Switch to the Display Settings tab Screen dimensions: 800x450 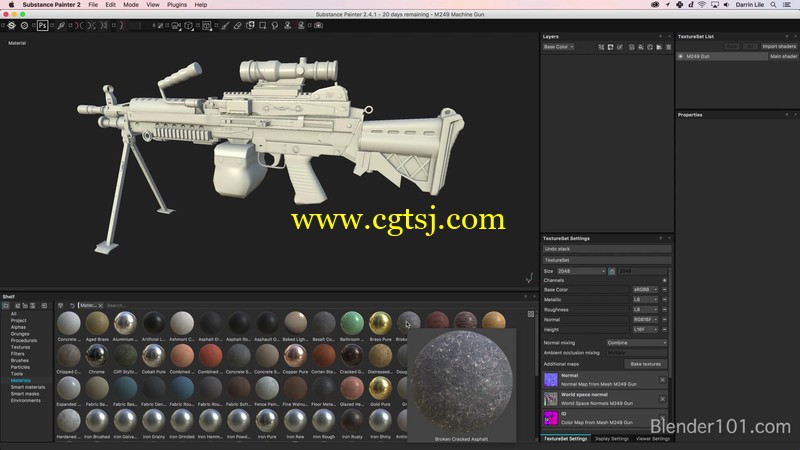[611, 439]
